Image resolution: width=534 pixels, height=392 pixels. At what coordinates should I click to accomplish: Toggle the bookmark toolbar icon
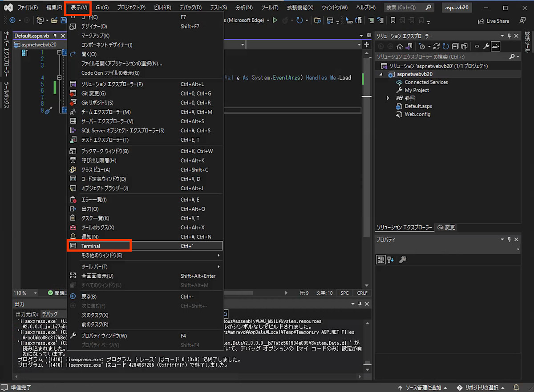[393, 20]
